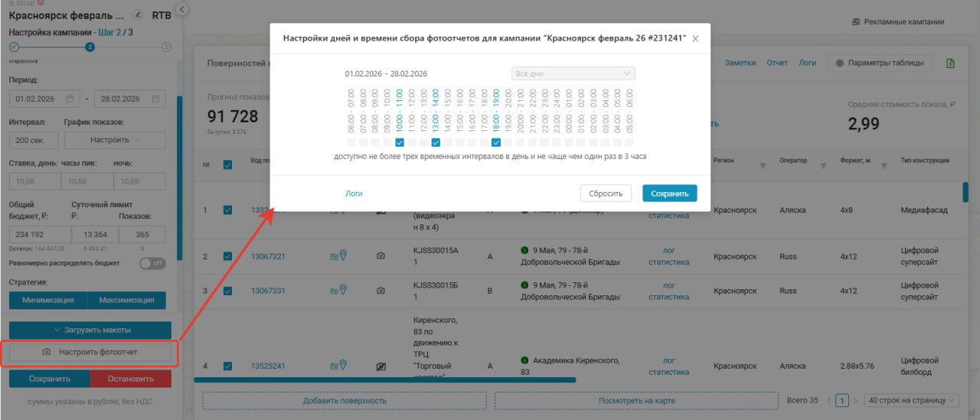Open 'Логи' link in the dialog
Viewport: 980px width, 420px height.
(x=354, y=194)
